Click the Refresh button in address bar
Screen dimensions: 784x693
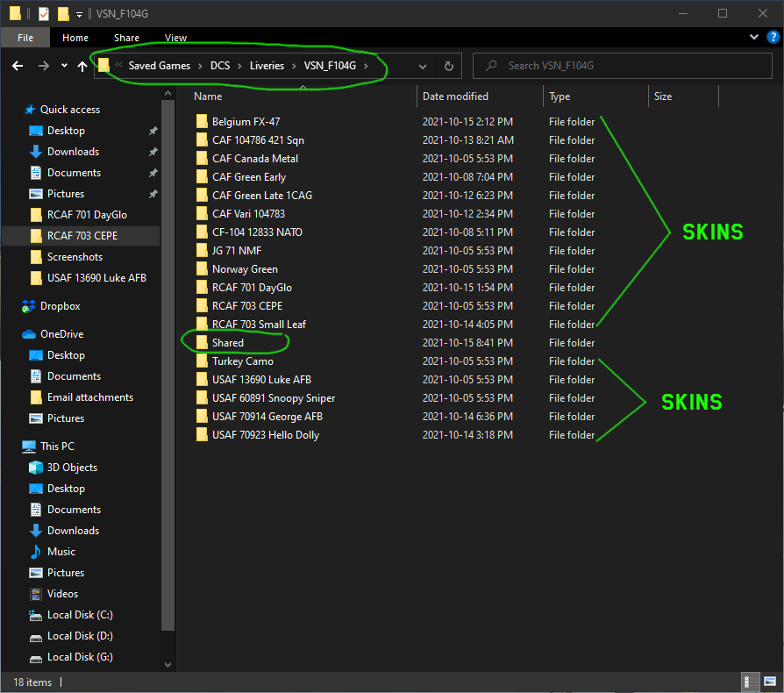pyautogui.click(x=448, y=66)
